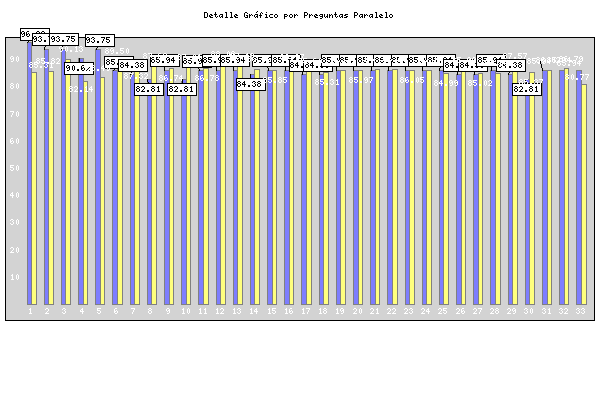Click x-axis question number 25
Viewport: 600px width, 400px height.
pos(443,311)
